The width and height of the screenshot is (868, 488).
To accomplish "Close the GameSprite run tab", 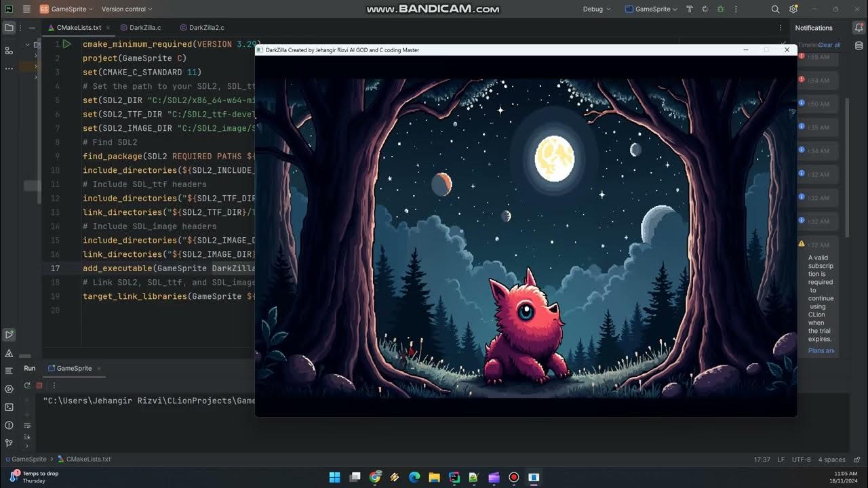I will point(99,368).
